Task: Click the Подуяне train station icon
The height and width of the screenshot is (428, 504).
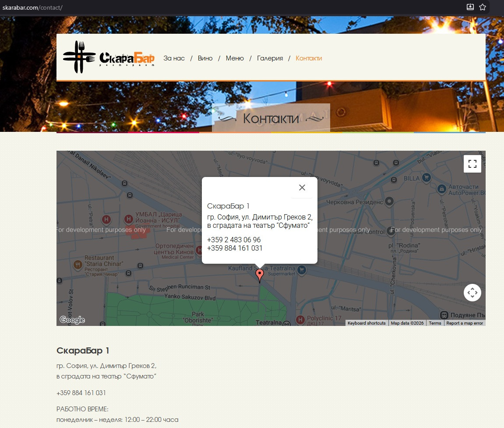Action: tap(444, 315)
